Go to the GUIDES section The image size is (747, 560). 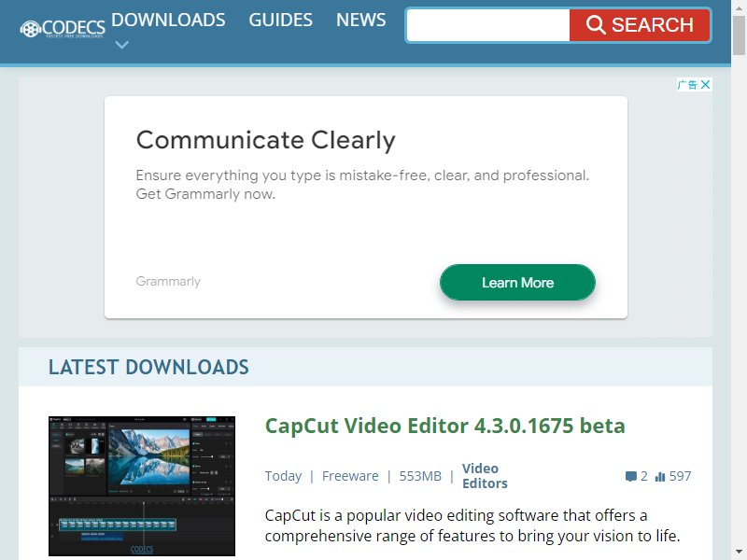coord(281,20)
